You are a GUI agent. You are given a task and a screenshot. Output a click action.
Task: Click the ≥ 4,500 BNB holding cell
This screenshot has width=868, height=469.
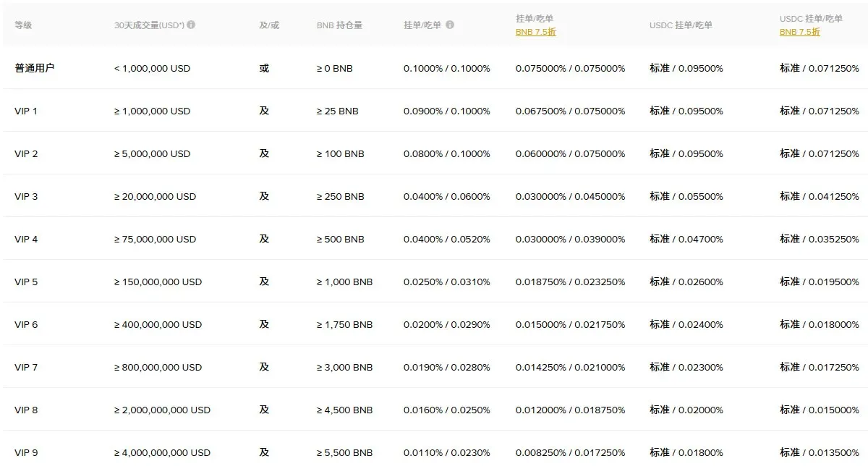point(345,410)
